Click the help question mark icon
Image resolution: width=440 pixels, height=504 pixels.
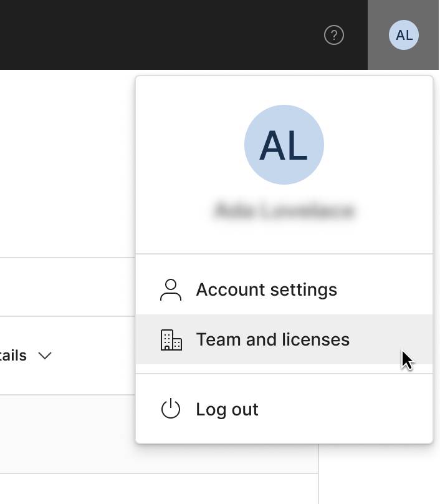334,35
